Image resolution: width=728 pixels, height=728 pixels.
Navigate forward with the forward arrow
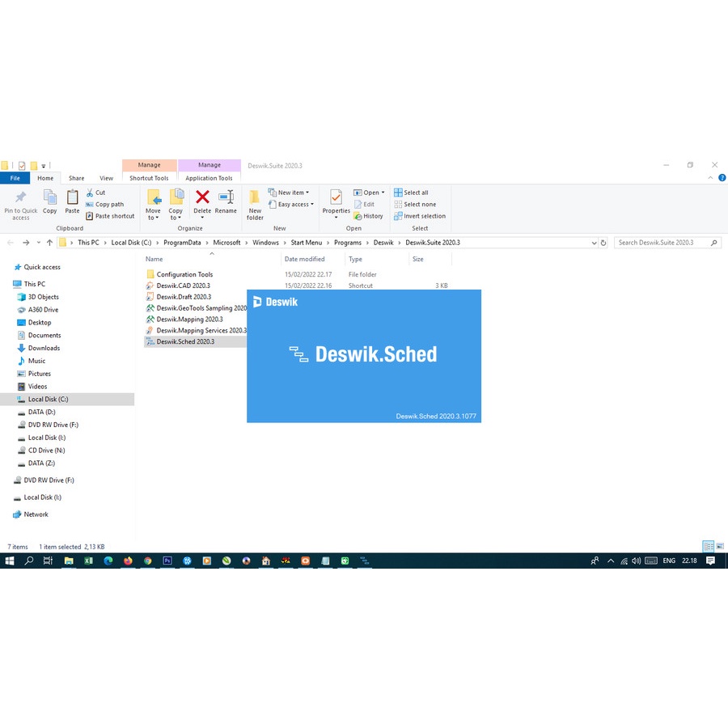[x=26, y=243]
